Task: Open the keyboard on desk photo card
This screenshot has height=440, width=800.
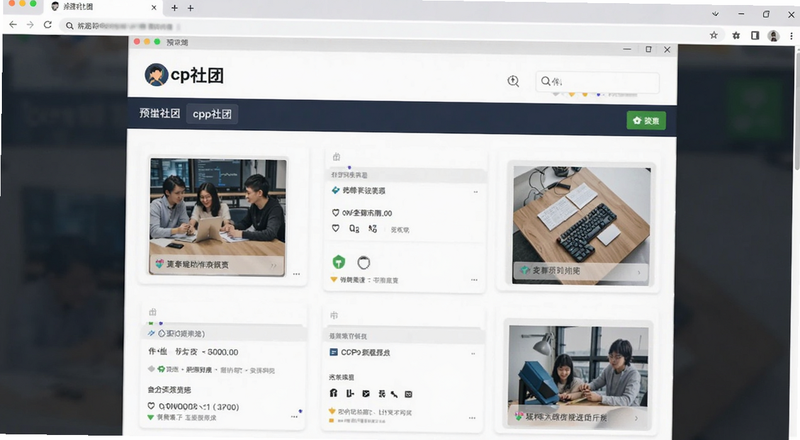Action: [x=581, y=225]
